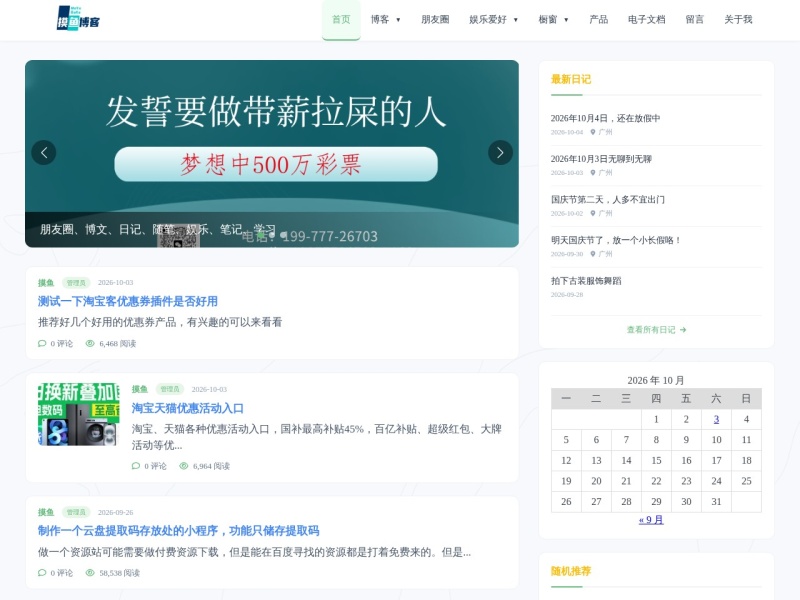This screenshot has width=800, height=600.
Task: Click 随机推荐 widget heading
Action: coord(571,571)
